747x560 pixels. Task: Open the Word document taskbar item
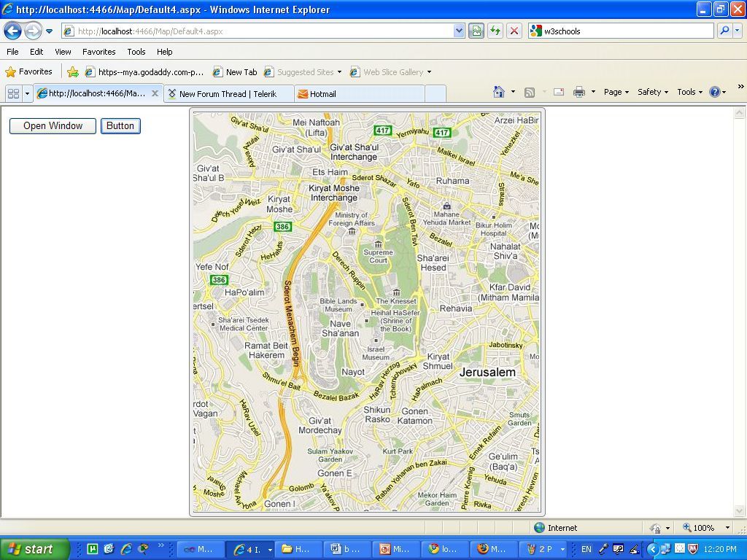348,549
